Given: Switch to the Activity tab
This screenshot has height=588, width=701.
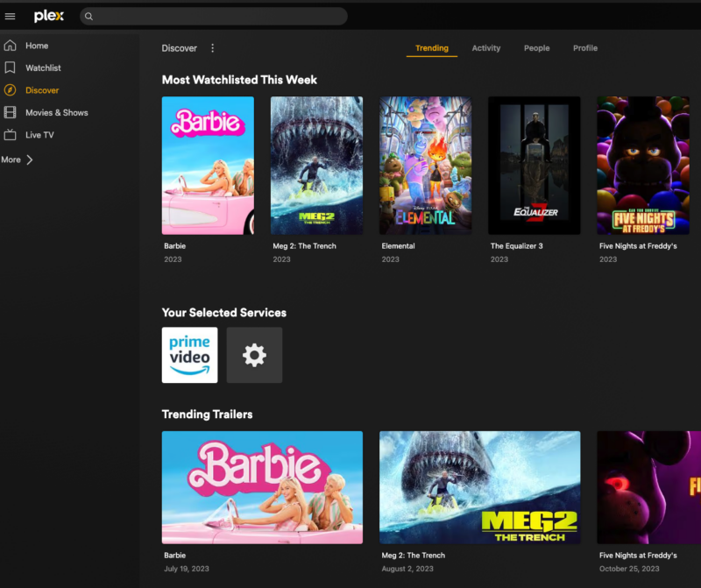Looking at the screenshot, I should click(486, 48).
